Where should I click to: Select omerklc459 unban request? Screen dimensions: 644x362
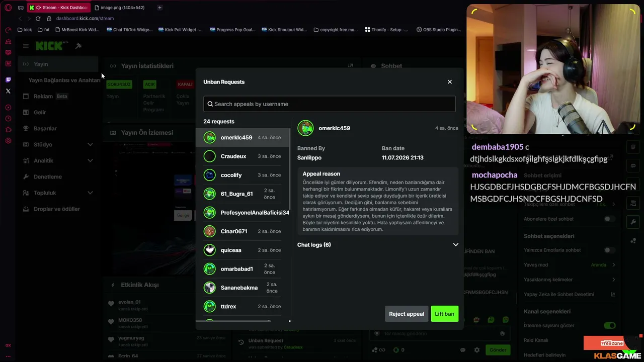tap(243, 137)
